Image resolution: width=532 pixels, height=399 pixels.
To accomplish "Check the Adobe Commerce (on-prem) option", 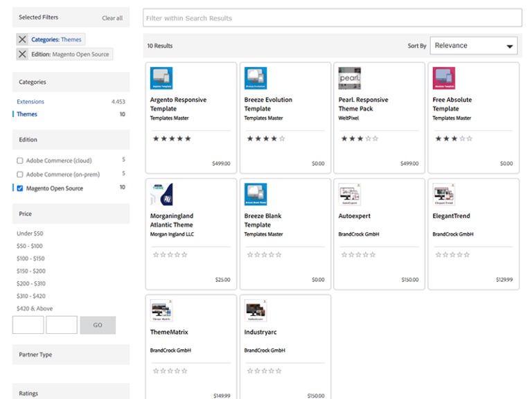I will 20,175.
